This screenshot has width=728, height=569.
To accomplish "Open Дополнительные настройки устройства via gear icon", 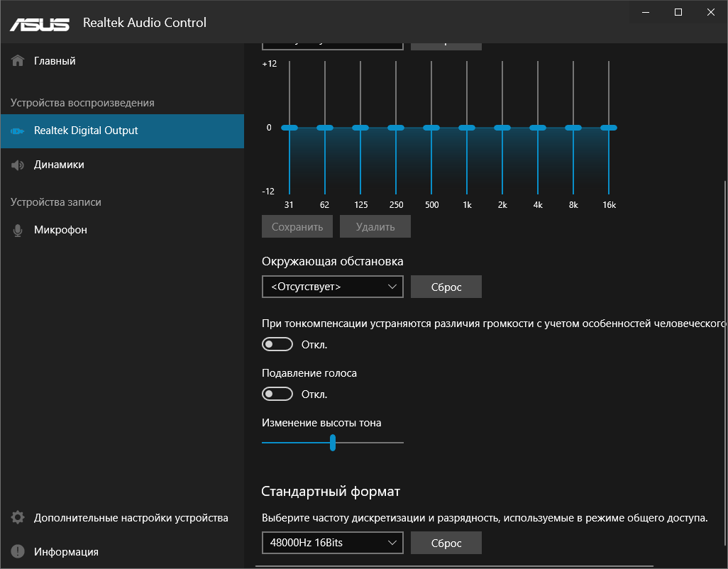I will click(17, 517).
